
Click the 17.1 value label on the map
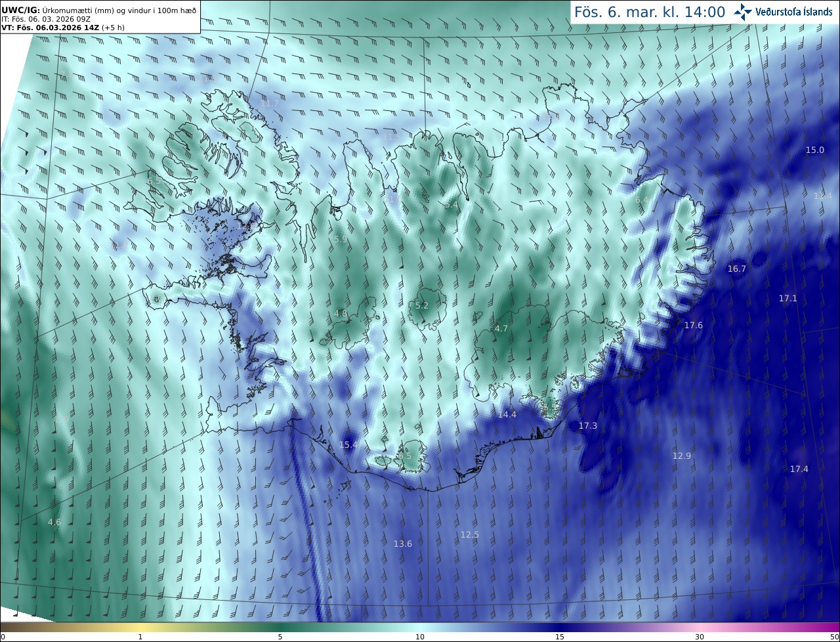coord(788,299)
